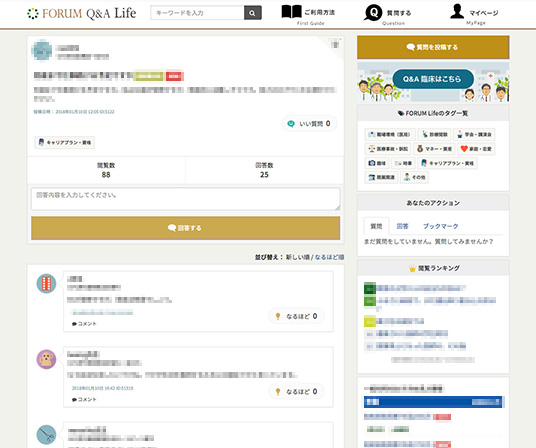Viewport: 536px width, 448px height.
Task: Open コメント under the pill-avatar answer
Action: (84, 324)
